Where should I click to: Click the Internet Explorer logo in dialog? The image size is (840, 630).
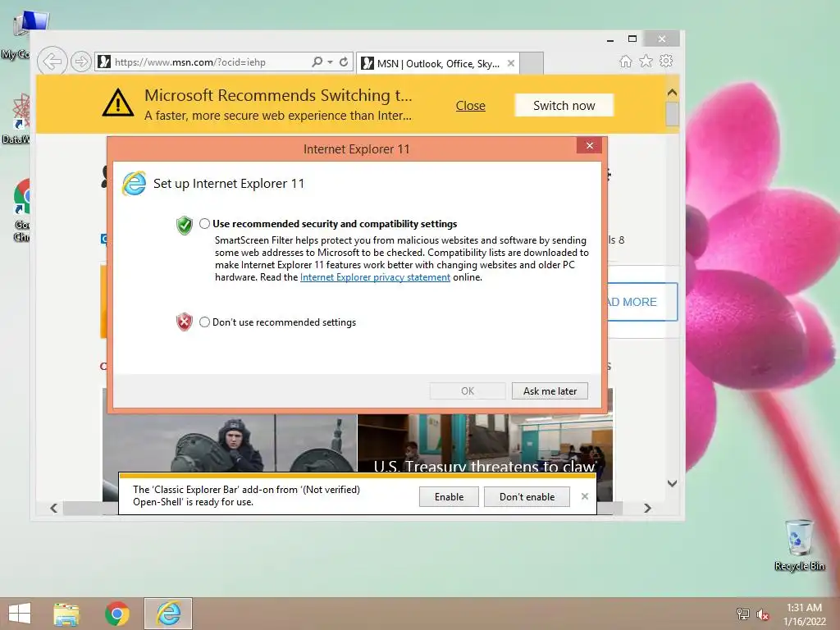coord(134,184)
